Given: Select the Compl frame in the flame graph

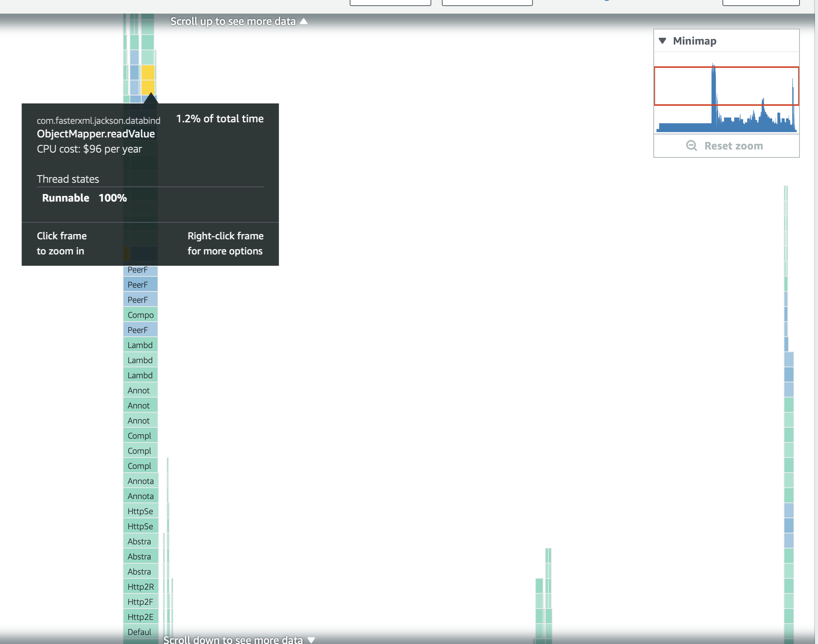Looking at the screenshot, I should [140, 435].
